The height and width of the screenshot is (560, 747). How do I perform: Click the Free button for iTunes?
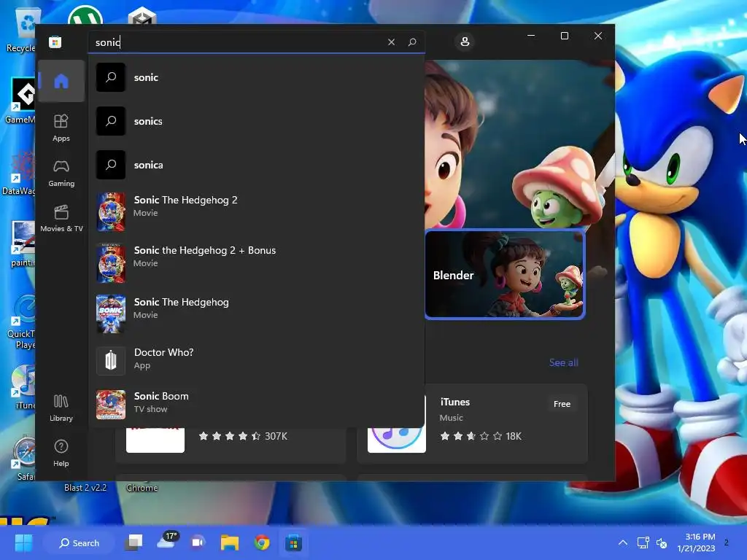coord(562,404)
